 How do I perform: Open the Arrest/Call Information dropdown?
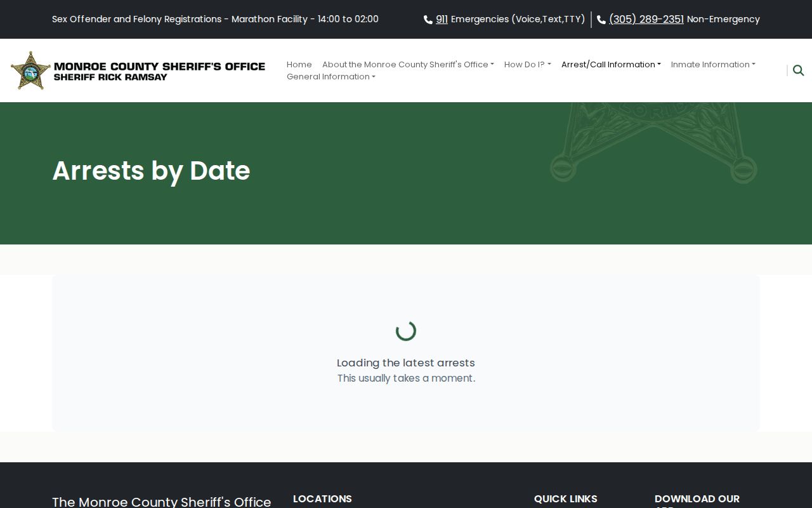tap(611, 64)
